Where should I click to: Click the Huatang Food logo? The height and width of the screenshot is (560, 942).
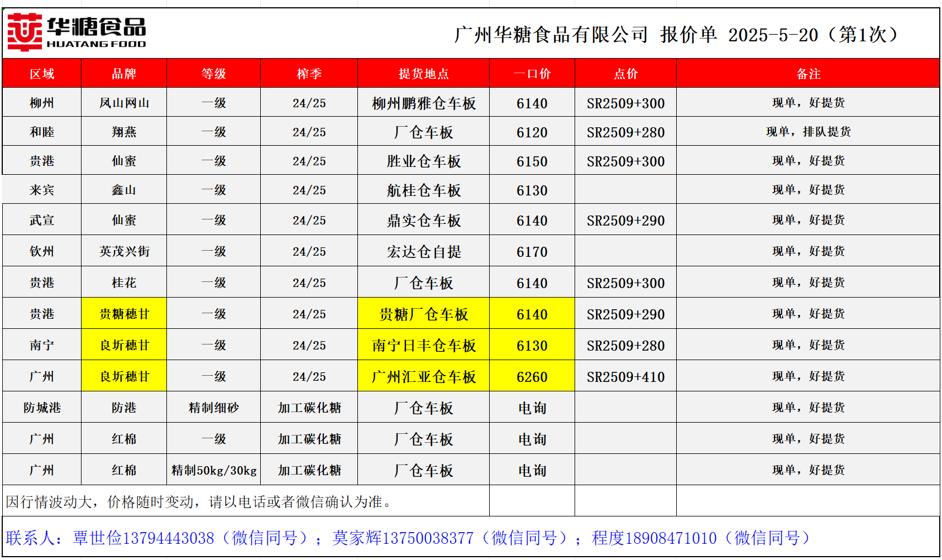(x=76, y=32)
